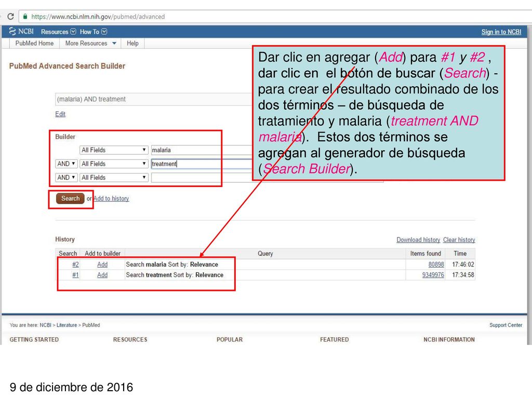Click the time value 17:46:02
The width and height of the screenshot is (532, 399).
pos(463,264)
